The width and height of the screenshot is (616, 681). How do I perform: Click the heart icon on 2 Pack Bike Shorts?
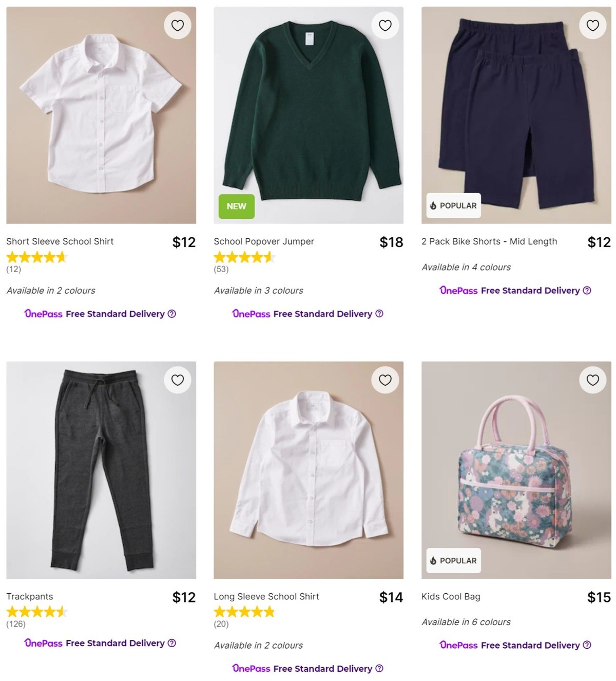[592, 25]
